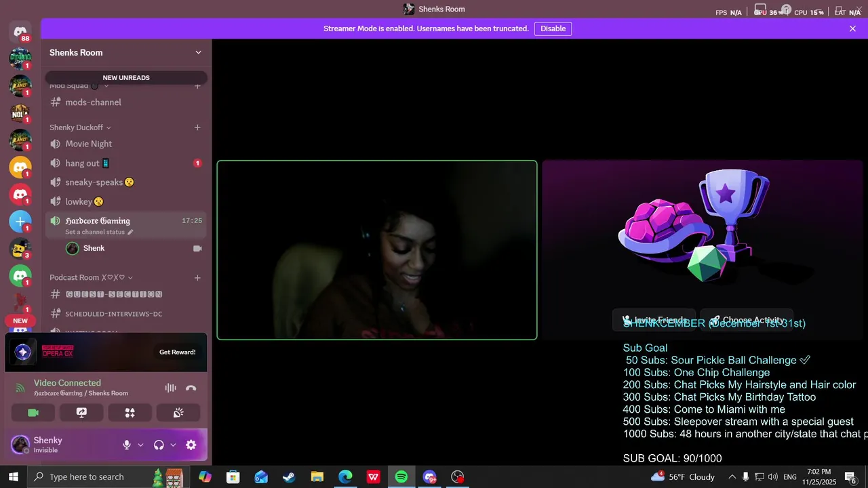Viewport: 868px width, 488px height.
Task: Join the Movie Night voice channel
Action: tap(125, 144)
